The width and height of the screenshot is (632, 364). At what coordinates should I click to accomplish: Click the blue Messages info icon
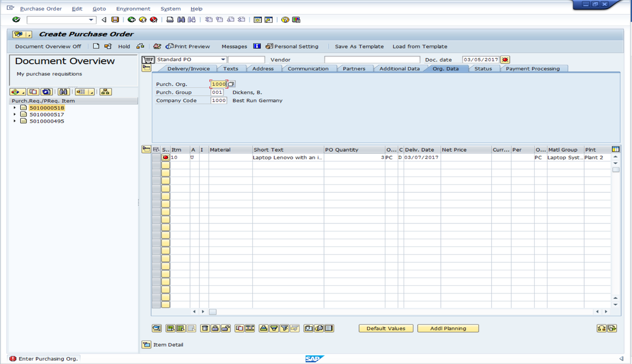pos(257,46)
